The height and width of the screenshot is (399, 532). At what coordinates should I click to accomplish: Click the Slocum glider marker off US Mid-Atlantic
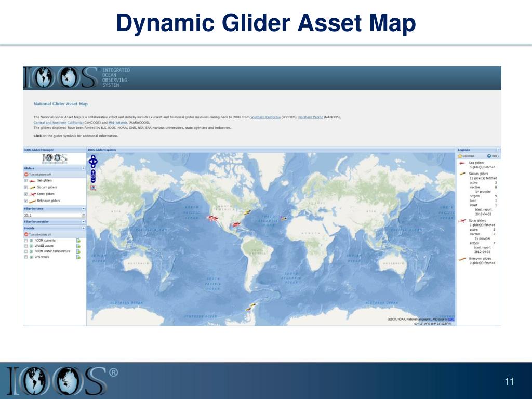247,212
